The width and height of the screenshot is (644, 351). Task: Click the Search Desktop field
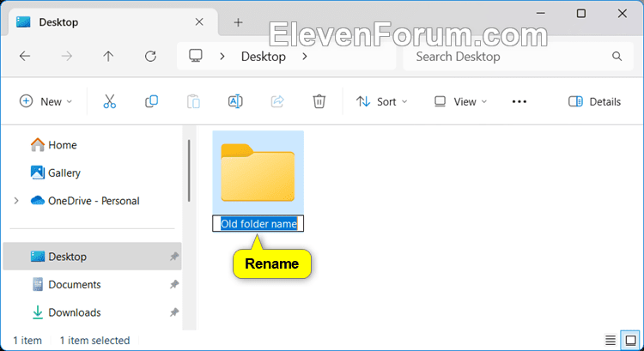(519, 57)
